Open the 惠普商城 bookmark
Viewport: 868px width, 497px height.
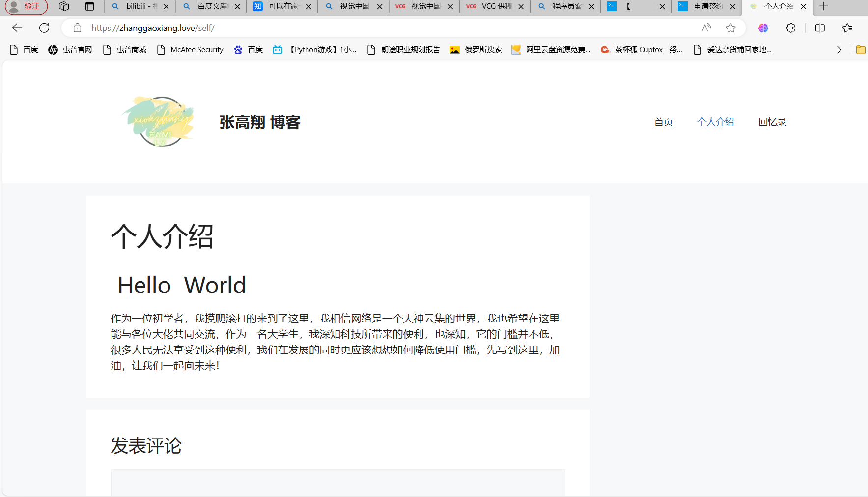pyautogui.click(x=125, y=50)
